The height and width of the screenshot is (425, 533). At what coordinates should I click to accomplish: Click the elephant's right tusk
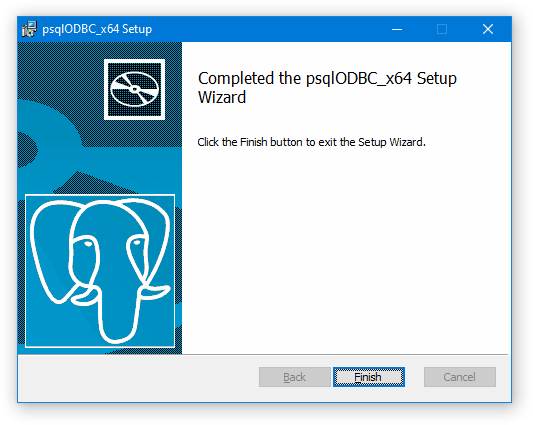pos(155,292)
